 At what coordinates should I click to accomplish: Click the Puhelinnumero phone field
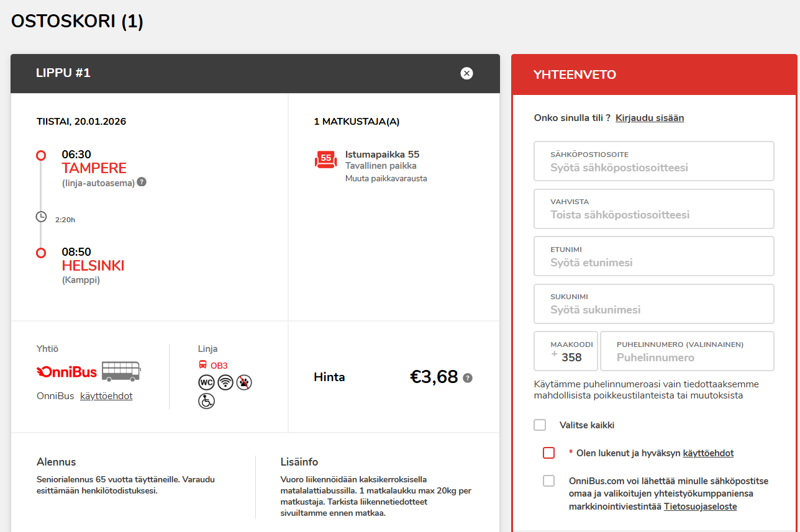point(686,351)
